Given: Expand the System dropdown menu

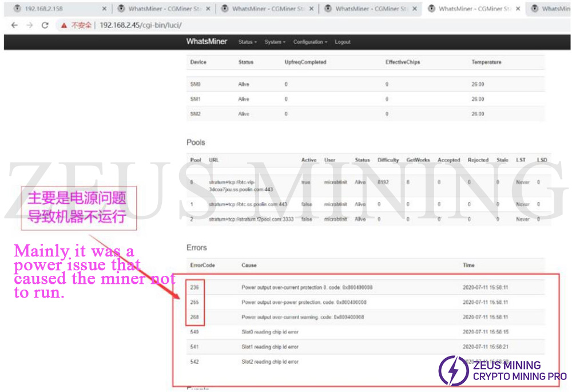Looking at the screenshot, I should click(x=275, y=42).
